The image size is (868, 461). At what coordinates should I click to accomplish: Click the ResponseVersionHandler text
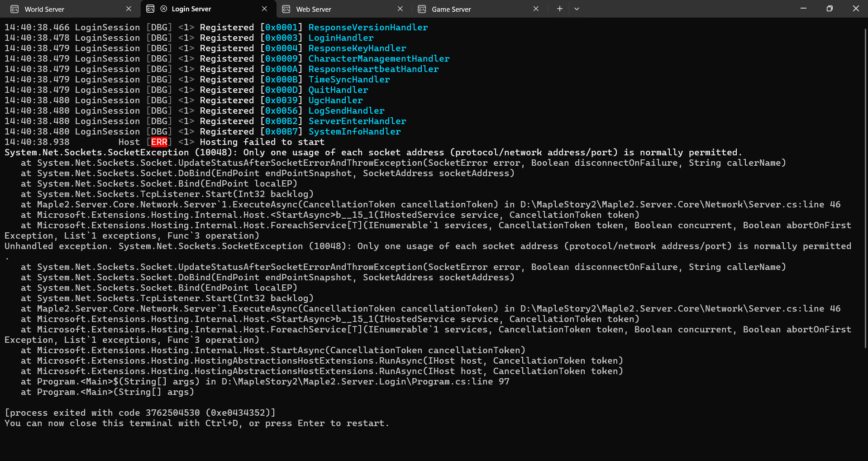368,28
